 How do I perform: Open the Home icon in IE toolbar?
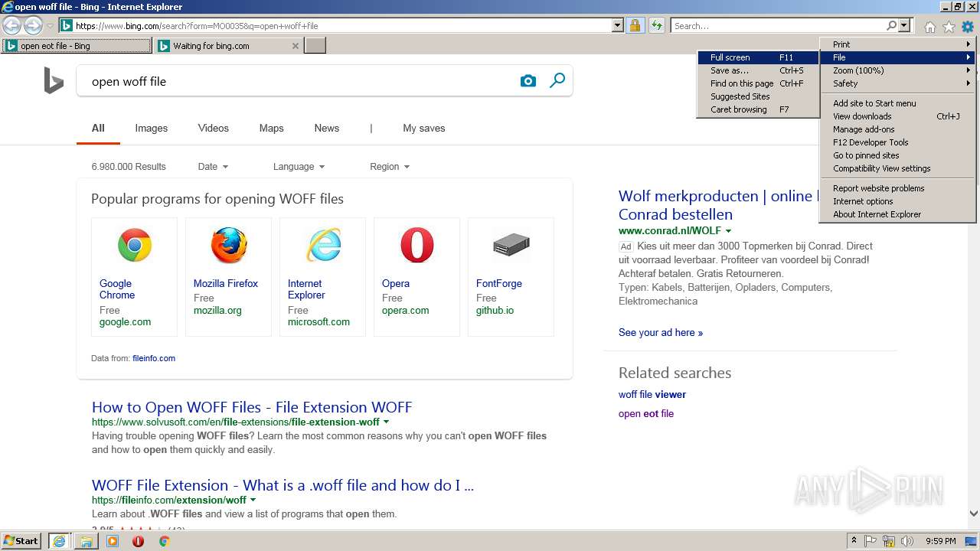click(929, 27)
